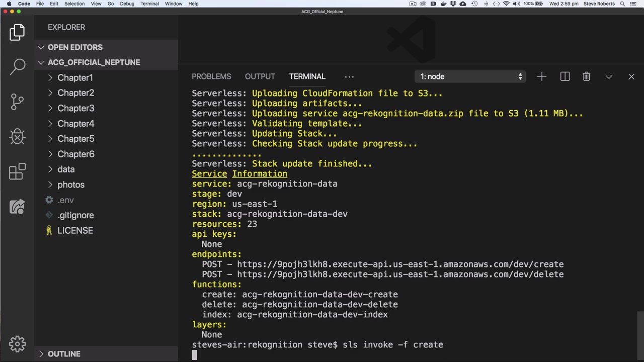The height and width of the screenshot is (362, 644).
Task: Open the Terminal menu in menu bar
Action: [x=149, y=4]
